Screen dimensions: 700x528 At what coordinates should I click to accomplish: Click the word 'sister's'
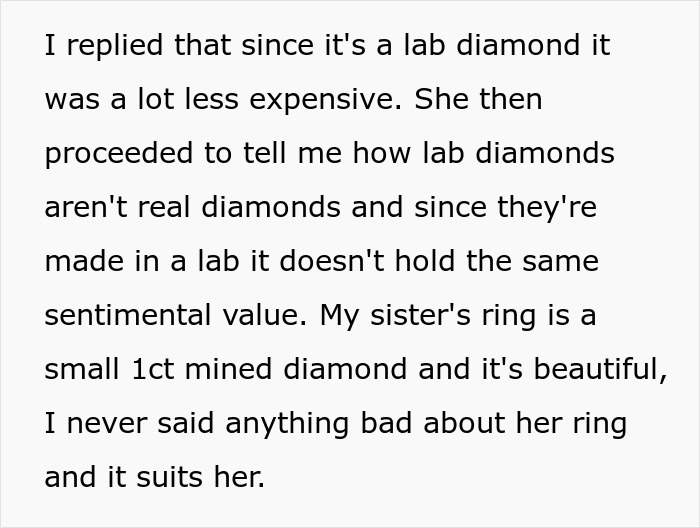tap(424, 315)
